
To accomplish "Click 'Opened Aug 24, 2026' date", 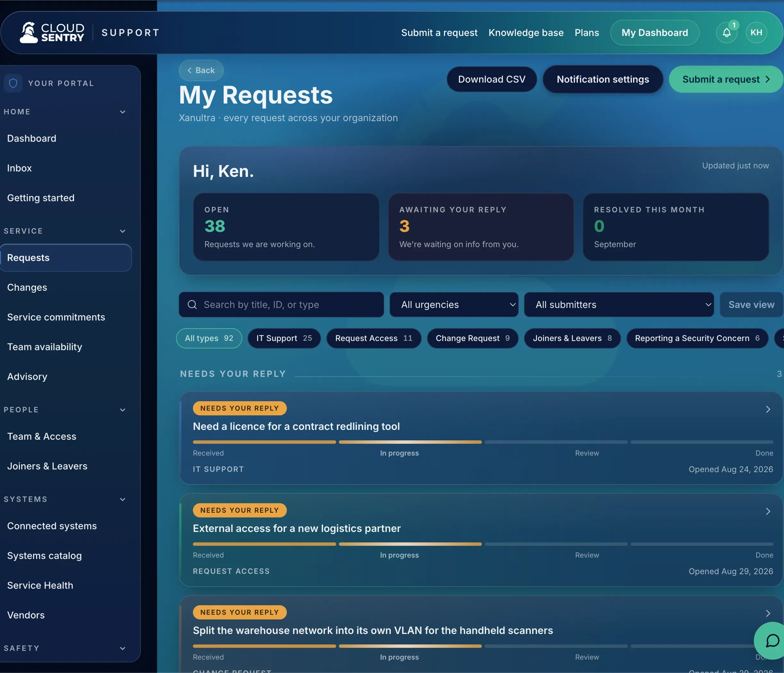I will pos(731,469).
